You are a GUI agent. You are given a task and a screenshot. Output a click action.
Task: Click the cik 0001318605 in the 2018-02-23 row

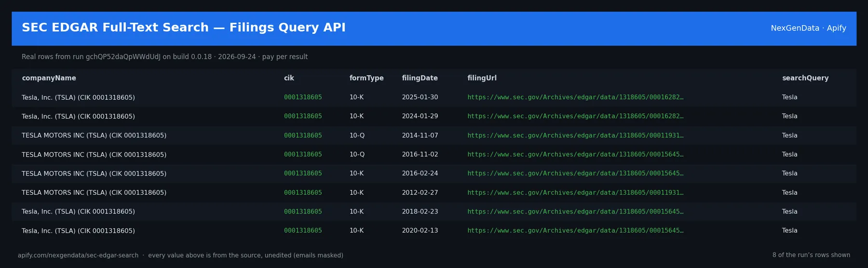coord(303,212)
